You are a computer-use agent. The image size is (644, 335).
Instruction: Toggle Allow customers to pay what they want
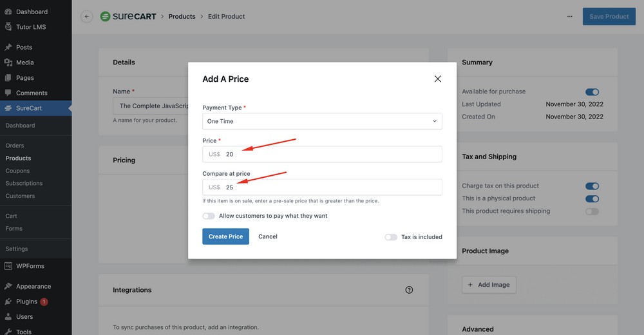click(209, 216)
